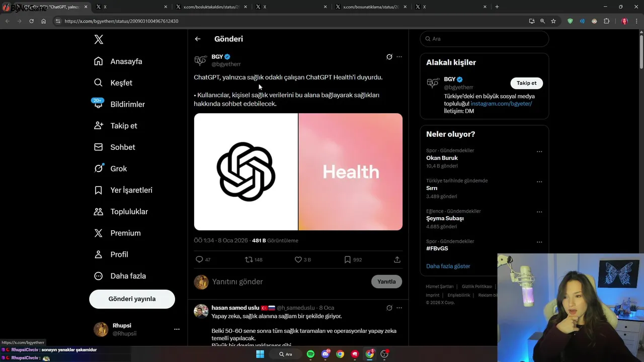Open Keşfet explore page
This screenshot has width=644, height=362.
pyautogui.click(x=113, y=83)
